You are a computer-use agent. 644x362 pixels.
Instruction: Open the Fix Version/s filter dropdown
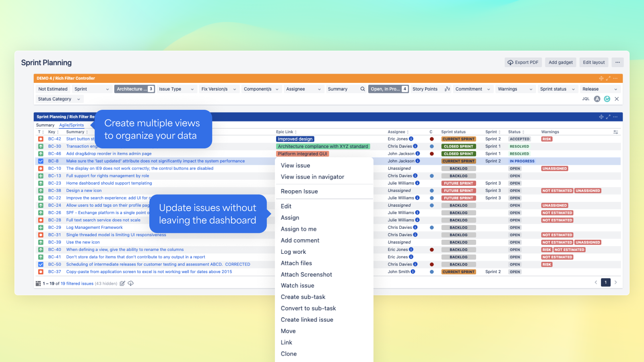click(x=219, y=89)
